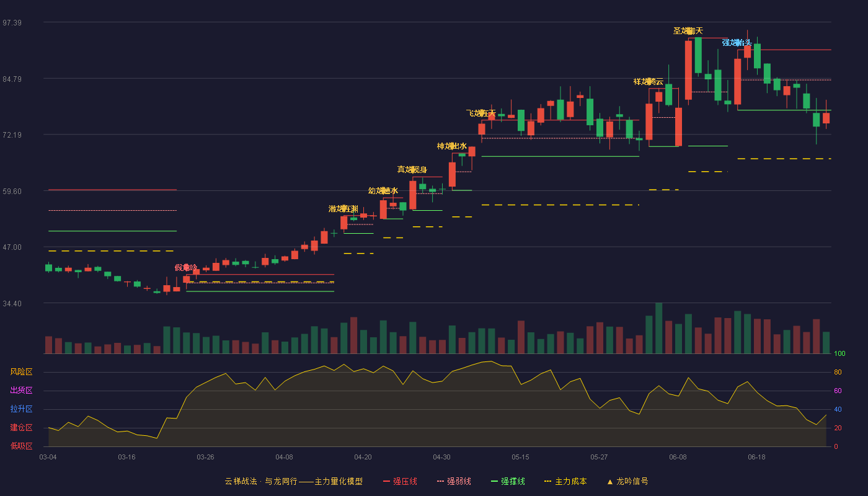Click the tall red candle under 圣龙翔天
868x496 pixels.
click(688, 70)
